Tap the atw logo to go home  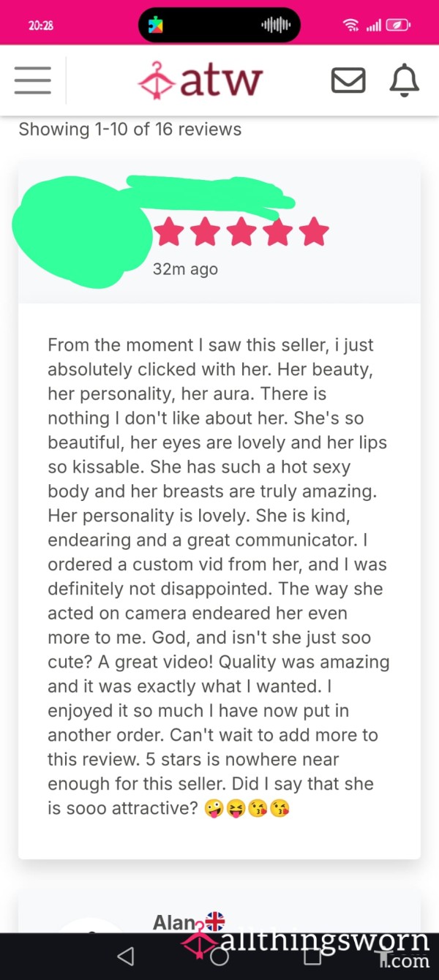point(200,80)
